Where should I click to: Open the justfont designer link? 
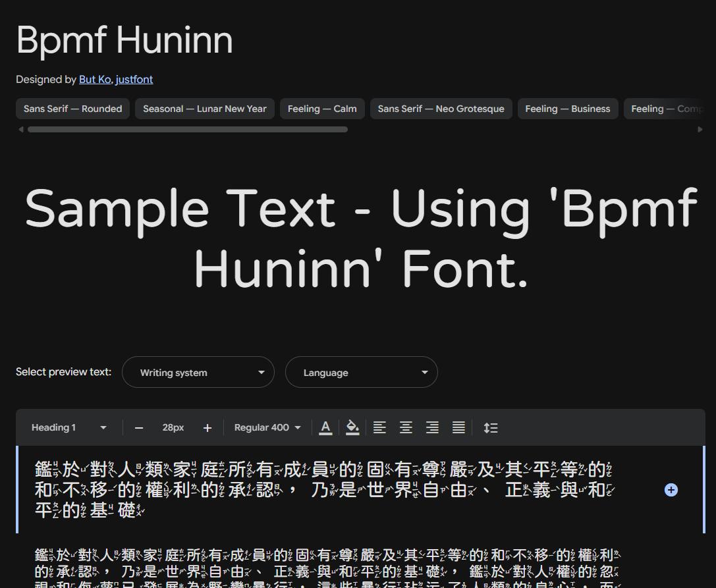point(134,80)
